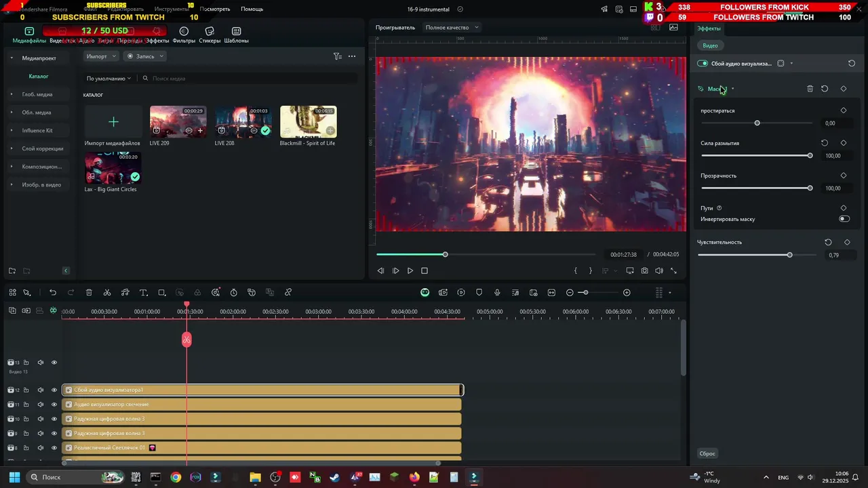Reset the Чувствительность value

coord(828,242)
